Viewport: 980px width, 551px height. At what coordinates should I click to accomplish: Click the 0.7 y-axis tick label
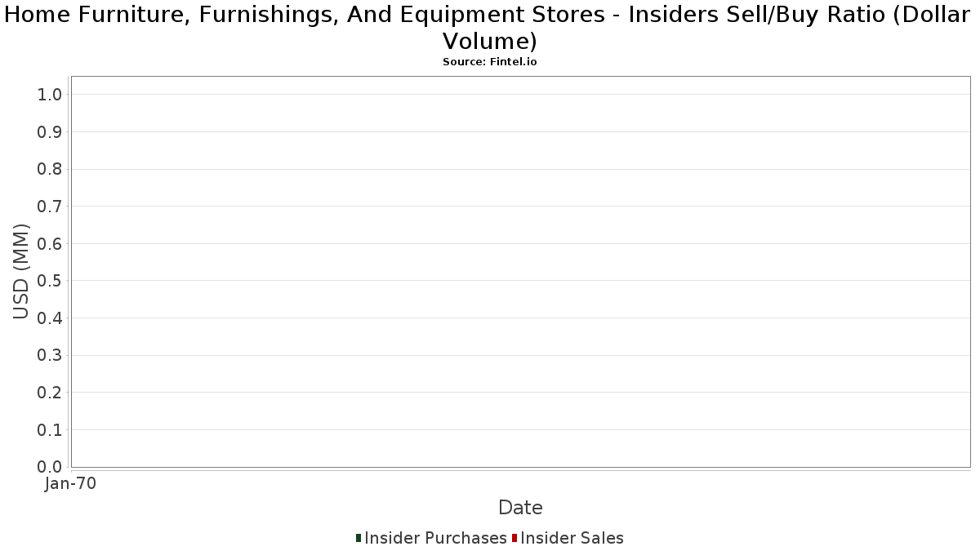pyautogui.click(x=50, y=207)
